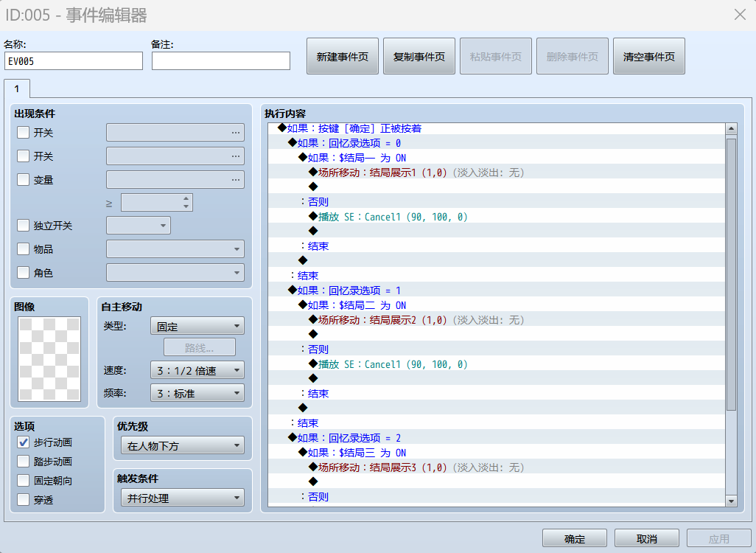
Task: Open the 频率 dropdown set to 标准
Action: [x=197, y=393]
